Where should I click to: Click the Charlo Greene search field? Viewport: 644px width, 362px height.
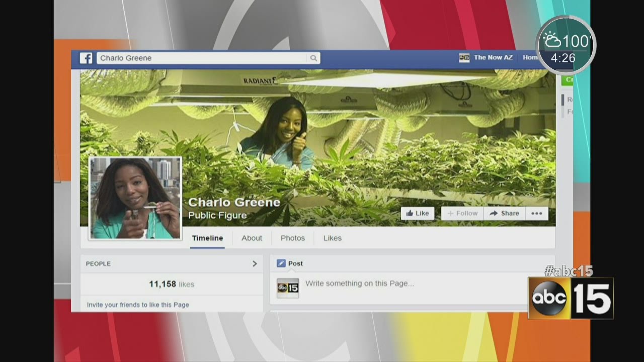(x=207, y=58)
